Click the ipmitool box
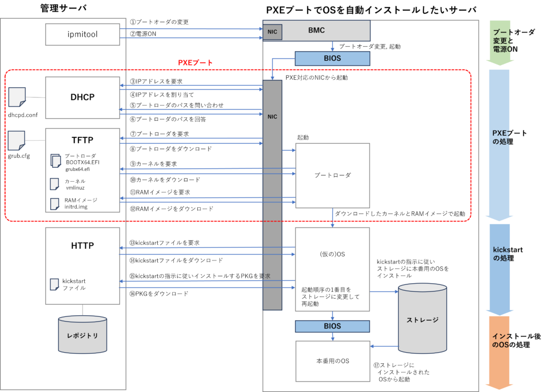Screen dimensions: 546x392 (x=82, y=35)
